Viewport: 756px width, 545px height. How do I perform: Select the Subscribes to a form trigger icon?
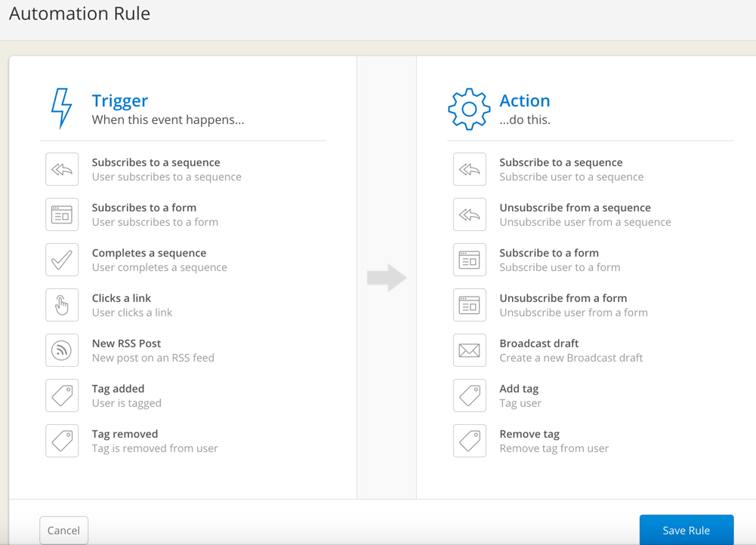point(62,214)
